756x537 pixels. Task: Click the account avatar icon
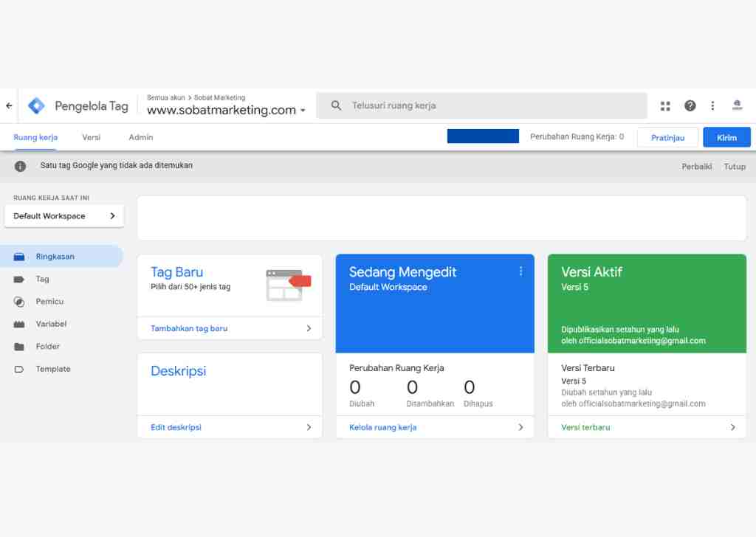click(x=738, y=105)
